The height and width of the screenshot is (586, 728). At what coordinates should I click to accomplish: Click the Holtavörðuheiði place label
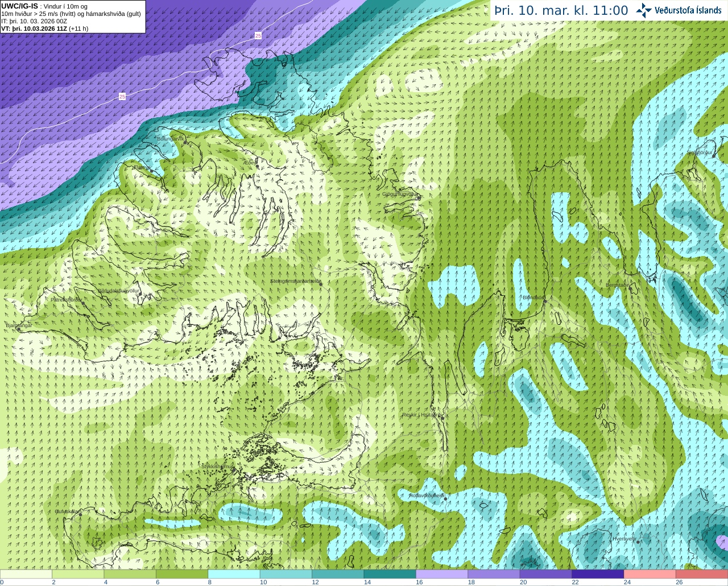[x=427, y=496]
